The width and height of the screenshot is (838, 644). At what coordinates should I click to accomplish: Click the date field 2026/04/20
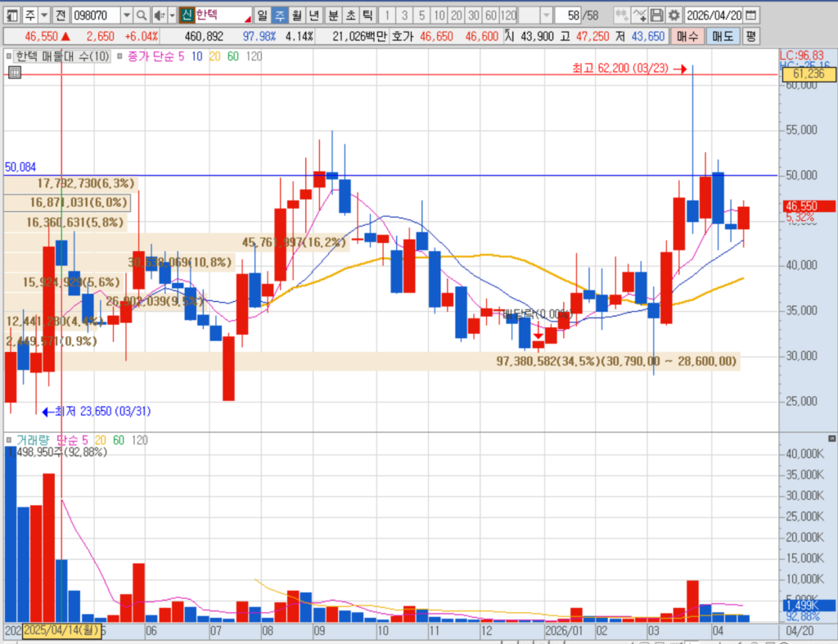[714, 15]
